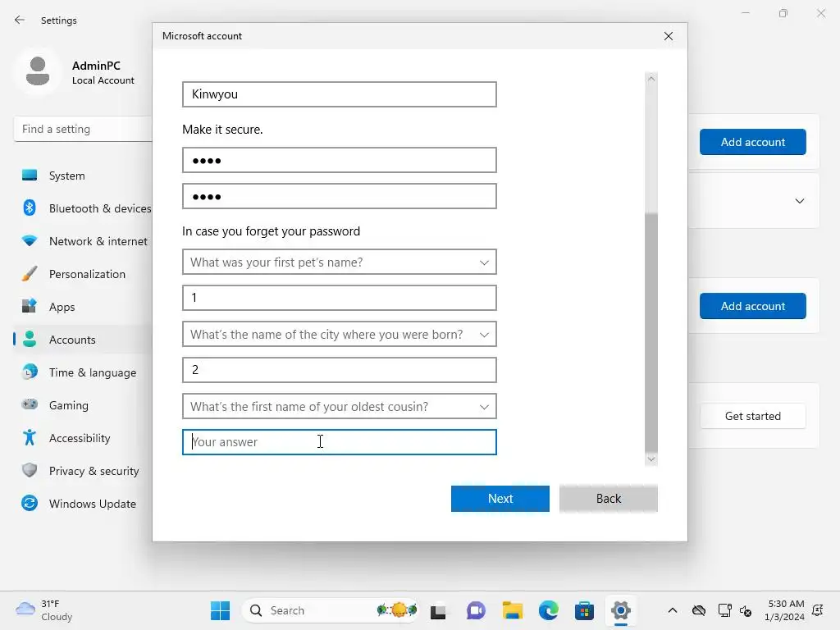
Task: Click the dialog vertical scrollbar thumb
Action: coord(651,332)
